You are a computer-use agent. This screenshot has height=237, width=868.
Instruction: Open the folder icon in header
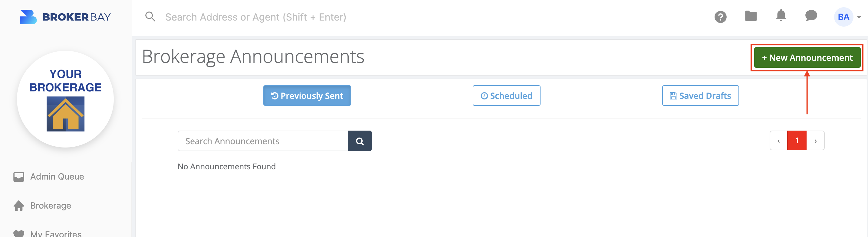[x=751, y=16]
